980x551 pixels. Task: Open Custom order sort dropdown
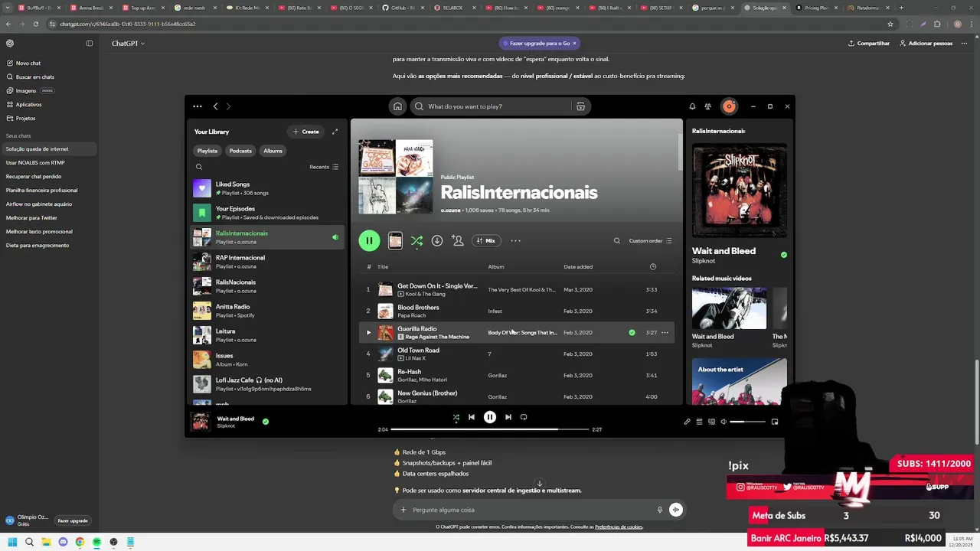[x=650, y=240]
